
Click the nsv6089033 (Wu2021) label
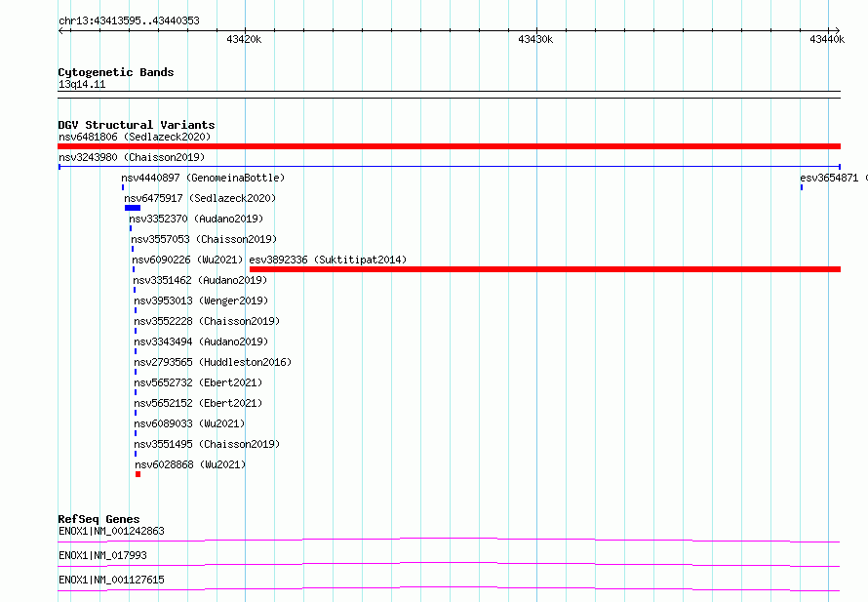[x=189, y=423]
